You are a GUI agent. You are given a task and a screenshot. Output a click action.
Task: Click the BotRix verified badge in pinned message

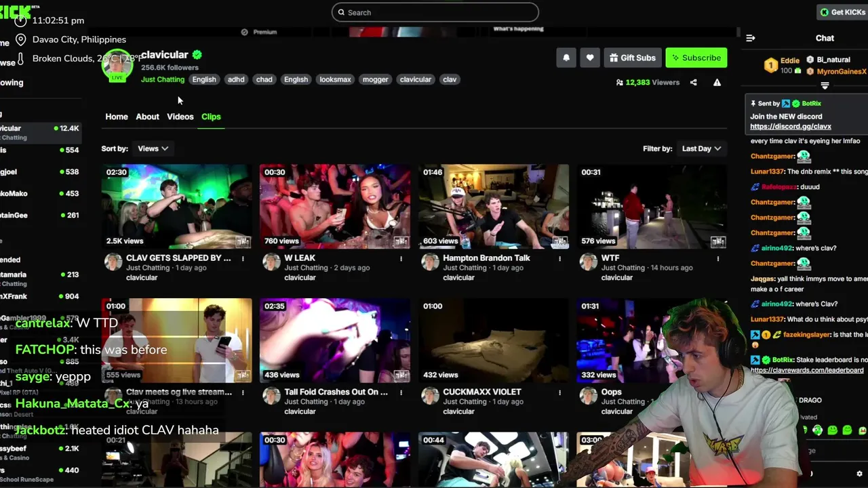click(796, 104)
